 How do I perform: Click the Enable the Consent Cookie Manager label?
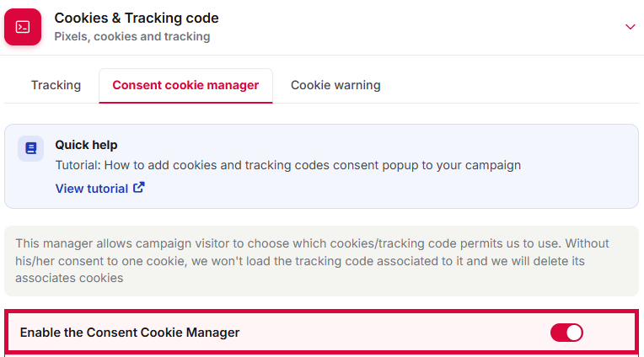tap(130, 333)
